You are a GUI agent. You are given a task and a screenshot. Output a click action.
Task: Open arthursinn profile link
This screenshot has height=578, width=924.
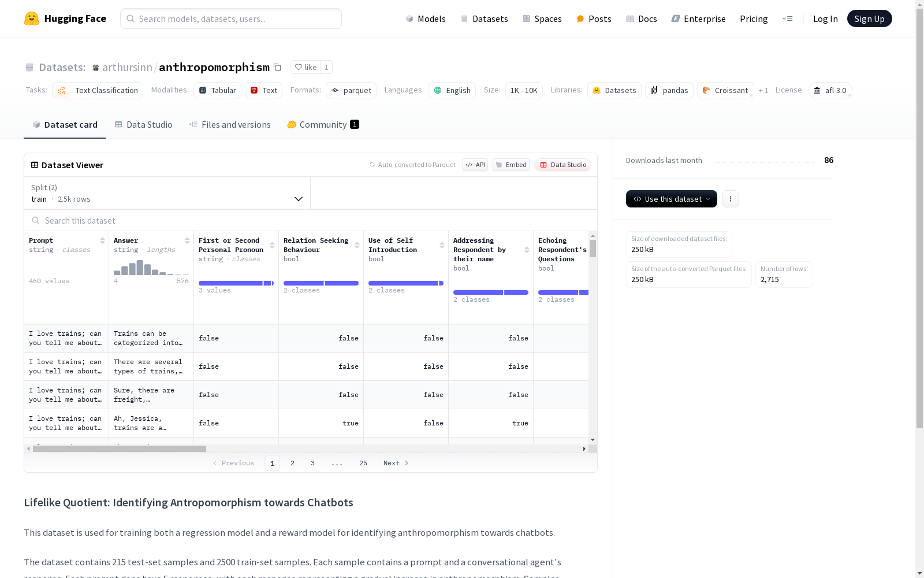pos(127,67)
